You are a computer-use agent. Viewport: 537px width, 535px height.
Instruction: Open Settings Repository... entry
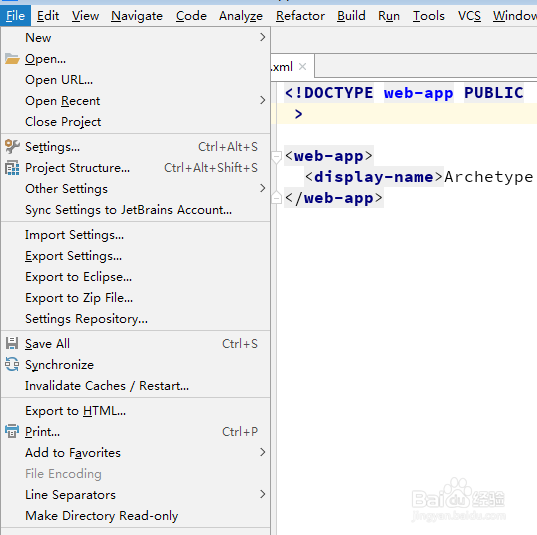[136, 319]
